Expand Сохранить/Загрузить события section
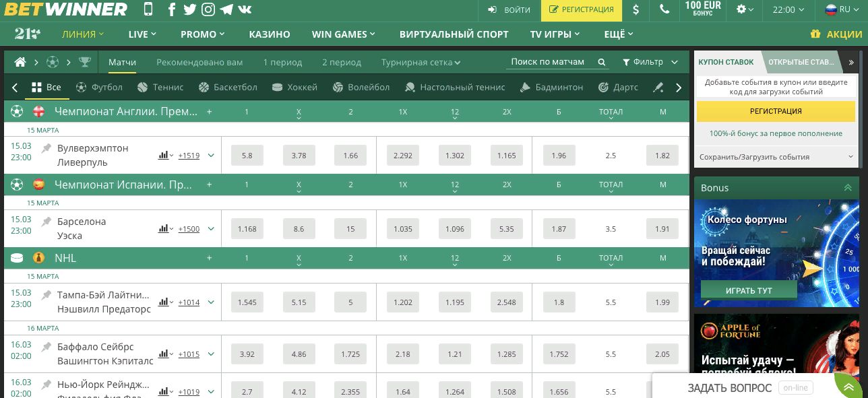The width and height of the screenshot is (868, 398). 776,157
